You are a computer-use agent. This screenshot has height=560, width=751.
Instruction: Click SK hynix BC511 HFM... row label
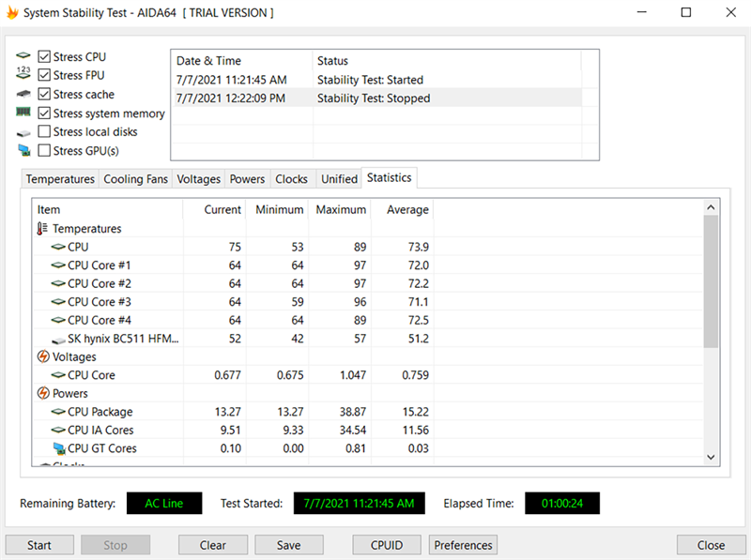123,339
